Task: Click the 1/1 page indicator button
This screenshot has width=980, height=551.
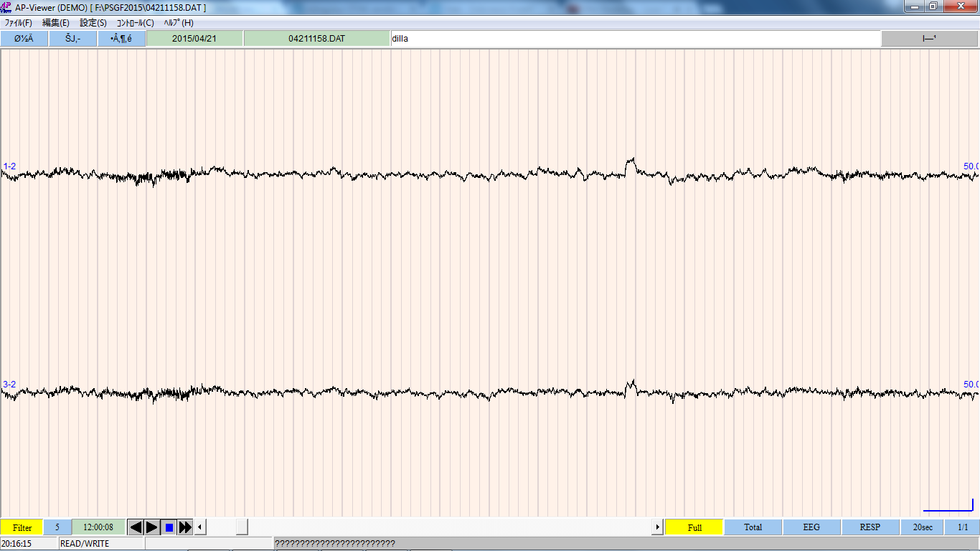Action: [x=962, y=527]
